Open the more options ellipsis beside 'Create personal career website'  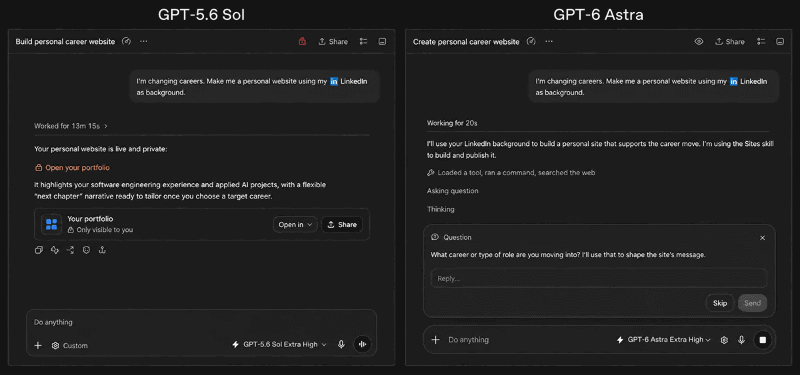[548, 41]
